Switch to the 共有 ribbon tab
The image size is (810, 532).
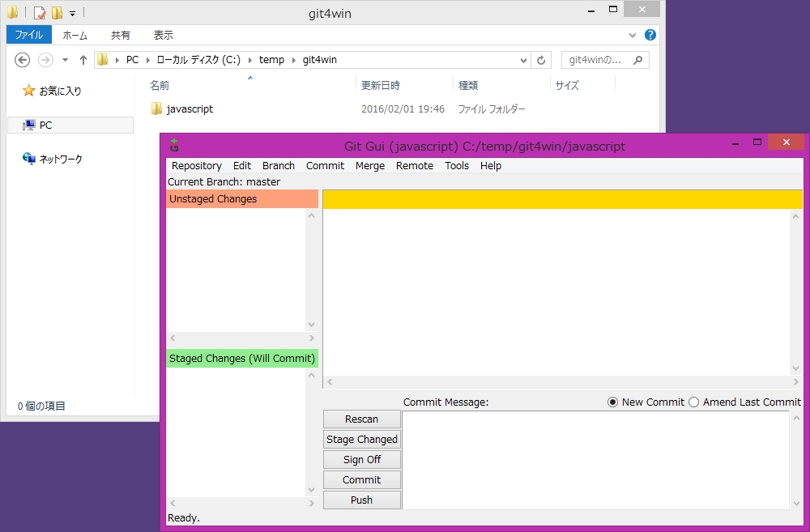click(x=121, y=35)
